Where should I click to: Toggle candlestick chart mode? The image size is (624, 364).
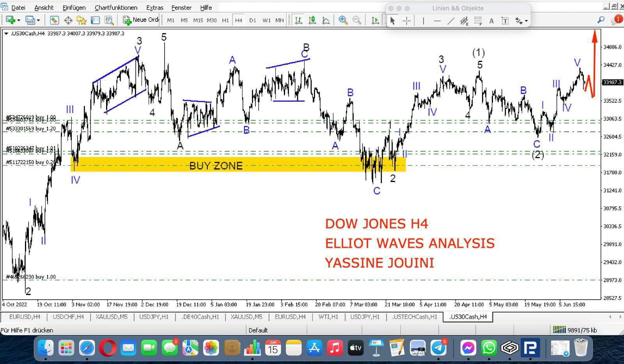[x=312, y=20]
